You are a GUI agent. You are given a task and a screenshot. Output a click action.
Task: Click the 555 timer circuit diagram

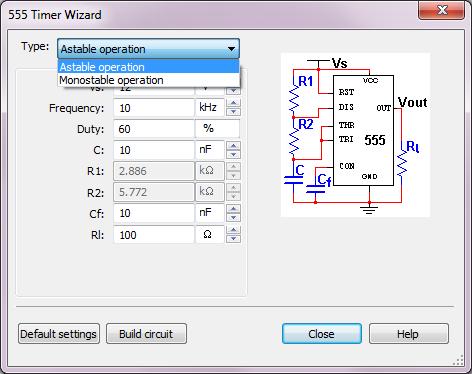coord(355,135)
